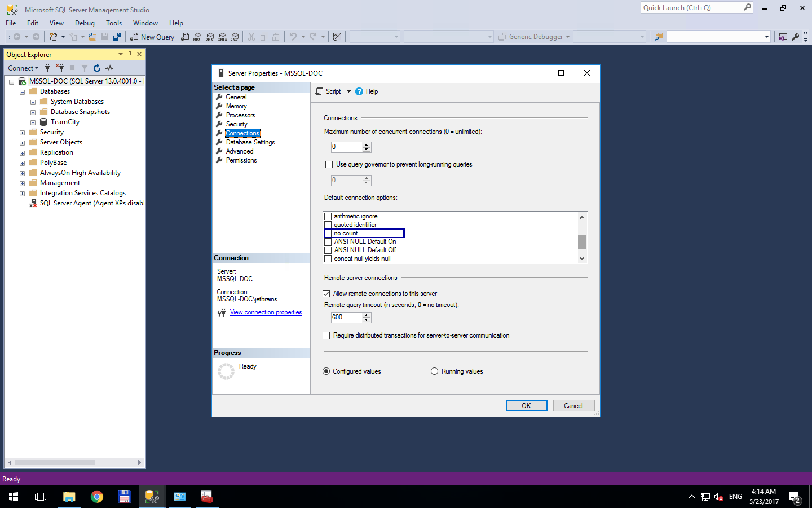Pin the Object Explorer panel

click(x=130, y=54)
